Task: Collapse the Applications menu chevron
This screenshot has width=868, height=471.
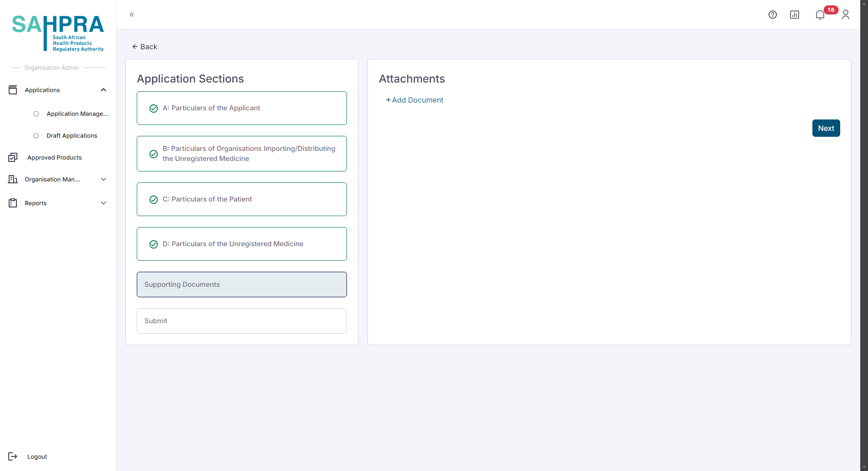Action: 103,90
